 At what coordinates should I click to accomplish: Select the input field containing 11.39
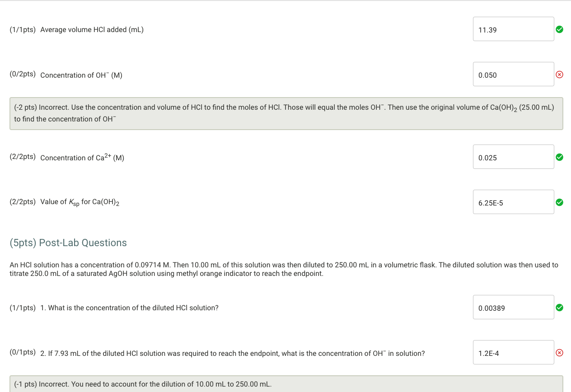point(513,29)
